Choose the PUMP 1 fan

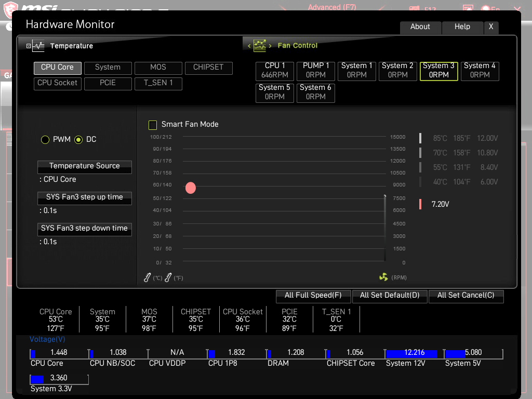pos(316,71)
